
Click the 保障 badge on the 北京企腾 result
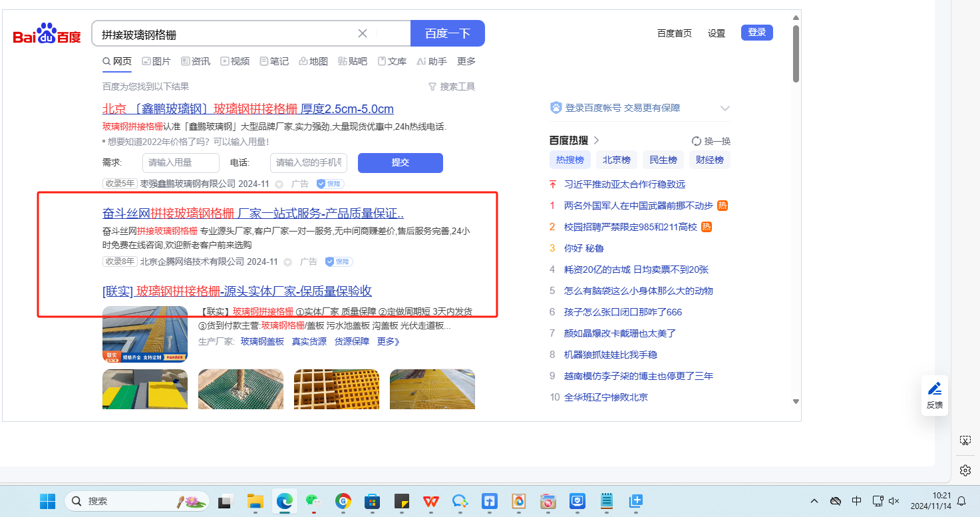(339, 261)
